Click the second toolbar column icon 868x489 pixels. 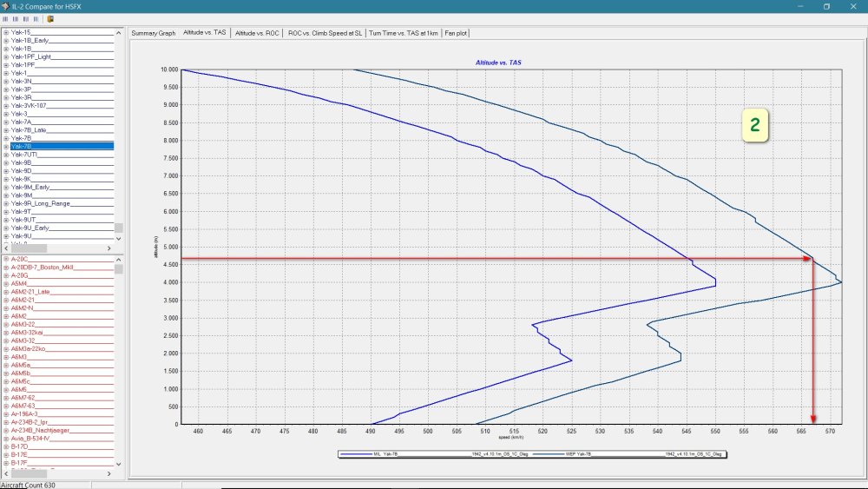(x=16, y=17)
